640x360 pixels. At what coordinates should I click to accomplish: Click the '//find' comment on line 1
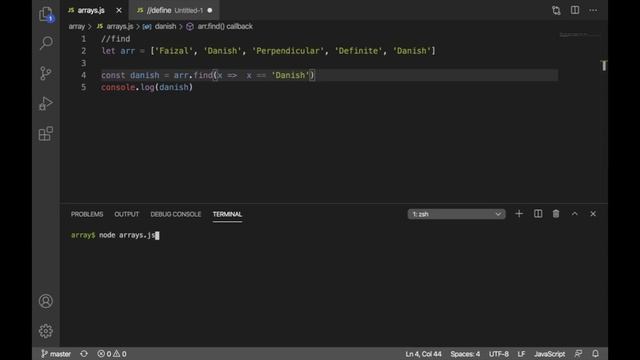116,39
